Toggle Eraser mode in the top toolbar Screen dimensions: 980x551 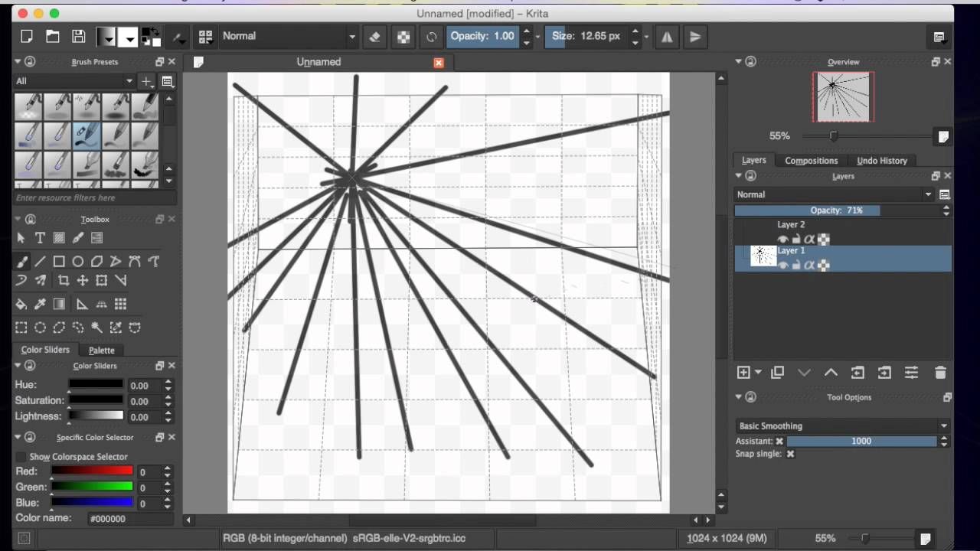(374, 36)
